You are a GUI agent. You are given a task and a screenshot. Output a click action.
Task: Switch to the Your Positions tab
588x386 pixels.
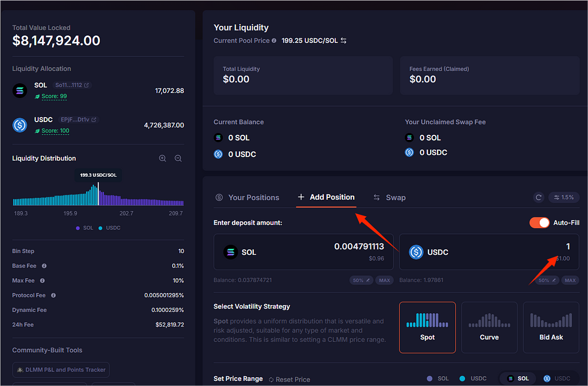[247, 197]
